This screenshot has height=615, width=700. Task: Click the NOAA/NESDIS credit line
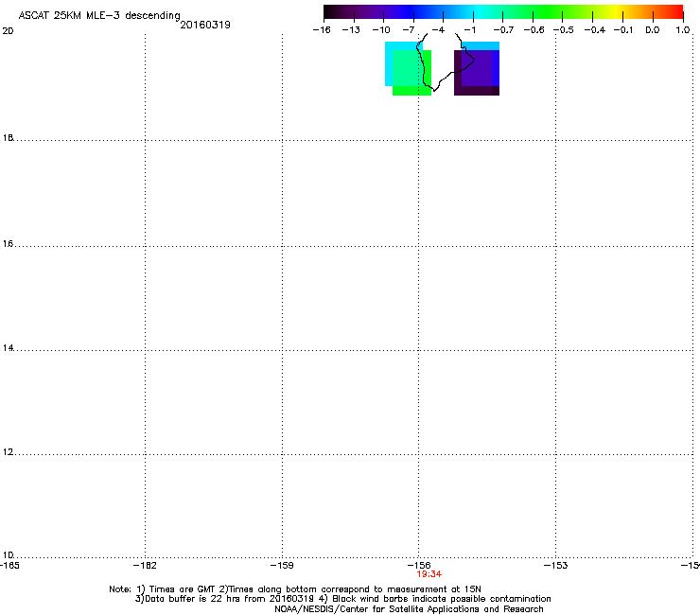[x=409, y=609]
